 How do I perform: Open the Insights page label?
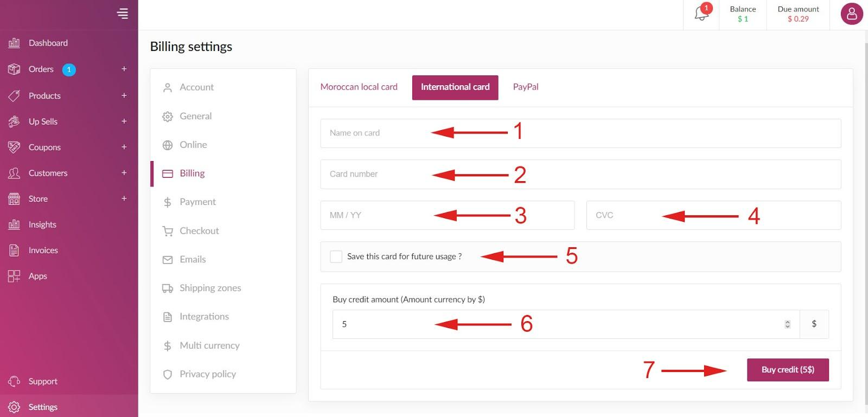[42, 224]
